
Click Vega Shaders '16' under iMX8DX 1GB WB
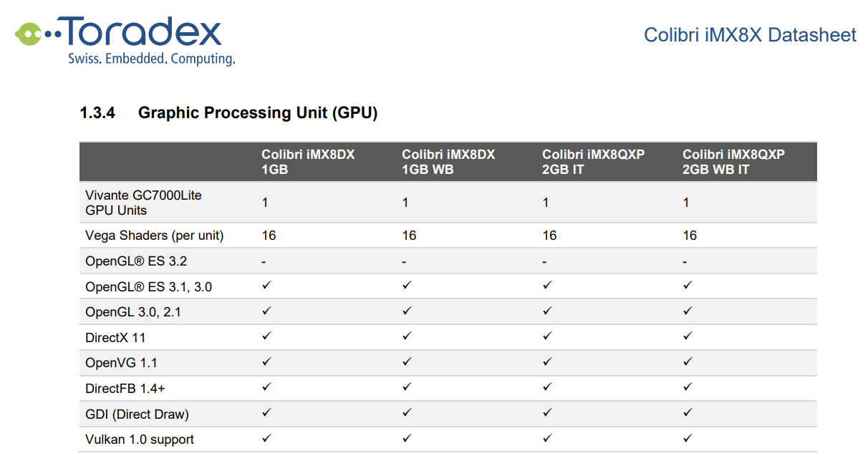409,235
